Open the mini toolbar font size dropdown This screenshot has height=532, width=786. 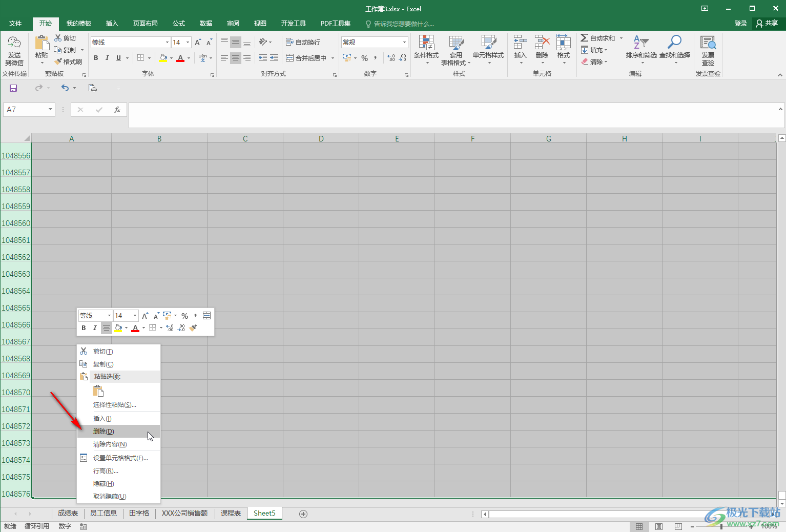(x=135, y=316)
